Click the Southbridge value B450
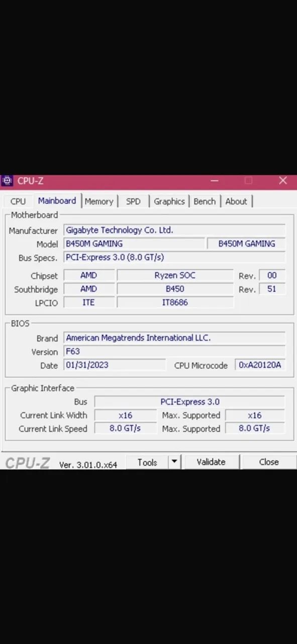The height and width of the screenshot is (644, 297). point(175,289)
